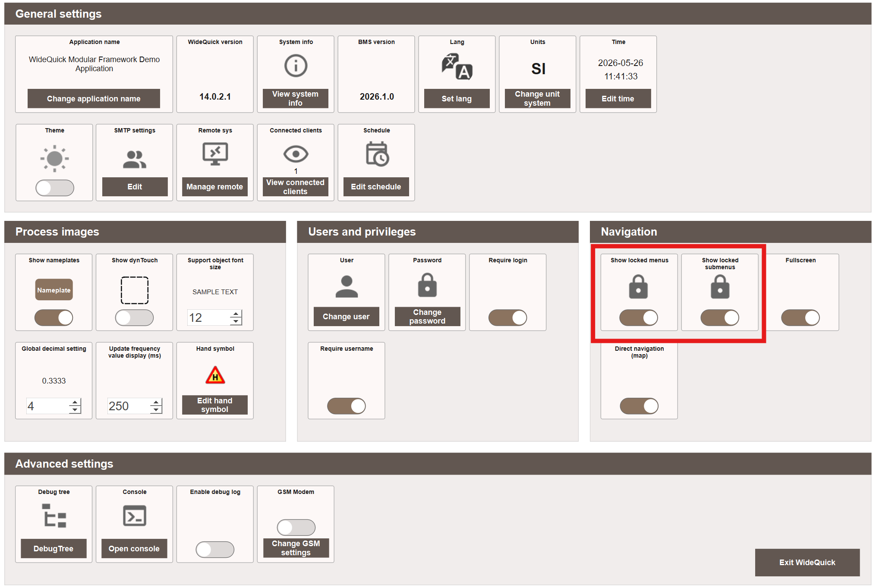Open View connected clients
876x588 pixels.
tap(296, 187)
